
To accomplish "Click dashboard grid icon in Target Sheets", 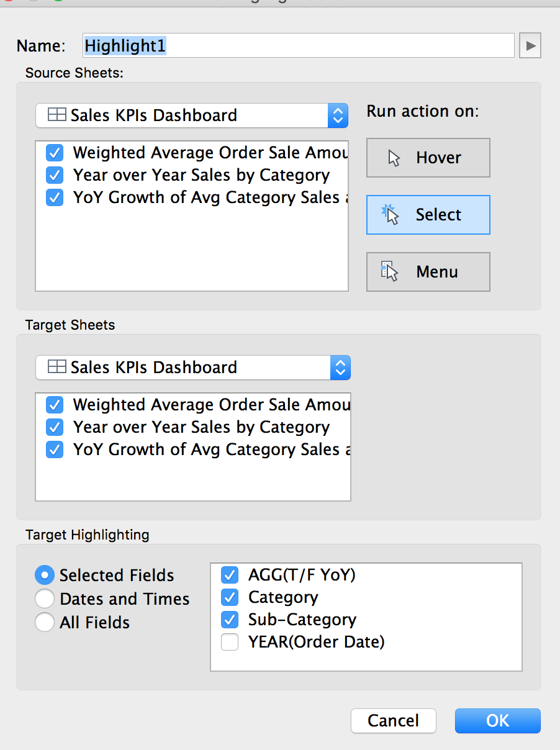I will point(57,368).
